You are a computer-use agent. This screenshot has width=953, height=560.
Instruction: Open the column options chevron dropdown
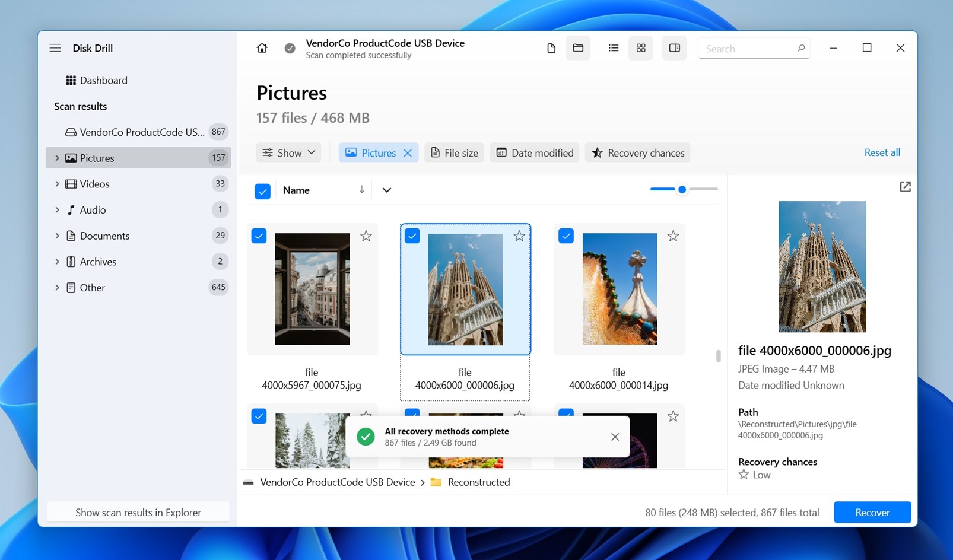[x=387, y=190]
